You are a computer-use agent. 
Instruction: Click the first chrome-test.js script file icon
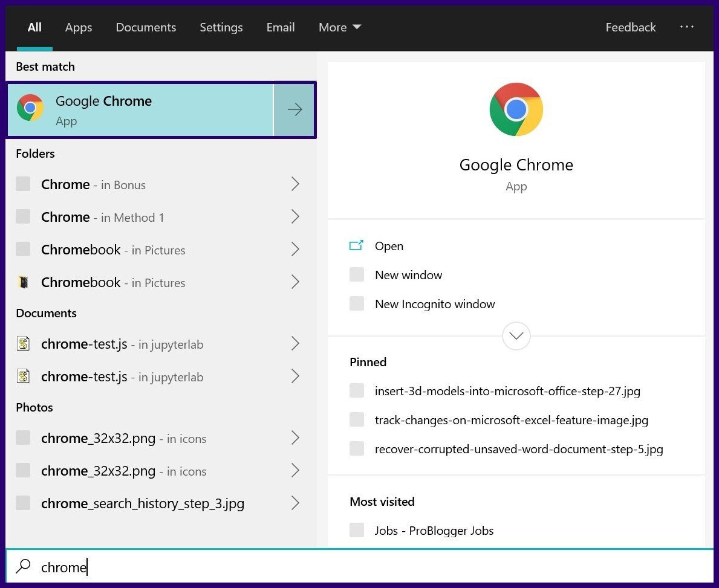[24, 343]
